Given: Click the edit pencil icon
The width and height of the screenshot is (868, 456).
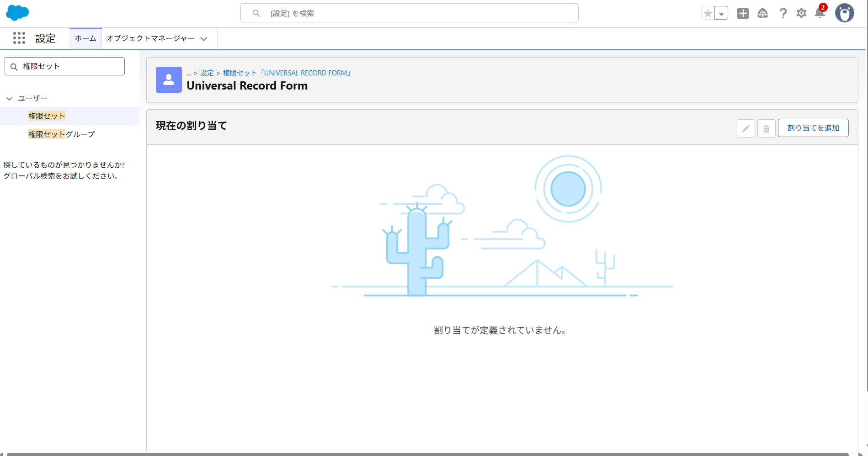Looking at the screenshot, I should 746,128.
